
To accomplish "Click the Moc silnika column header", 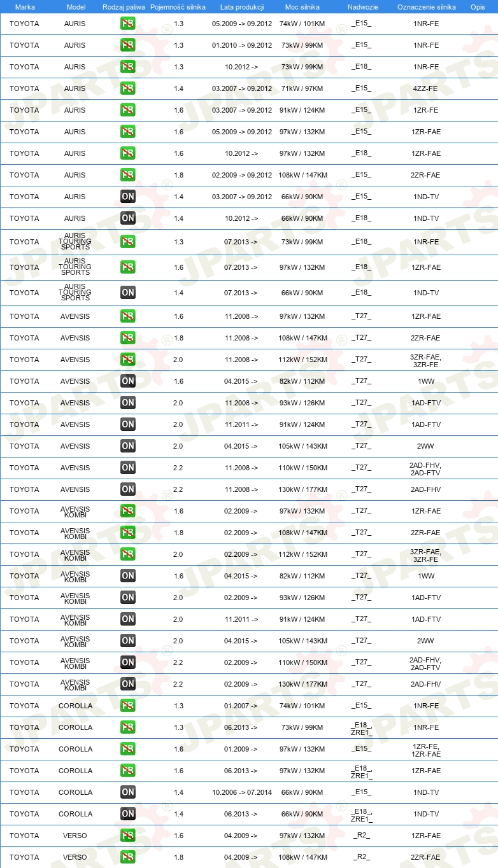I will [302, 7].
